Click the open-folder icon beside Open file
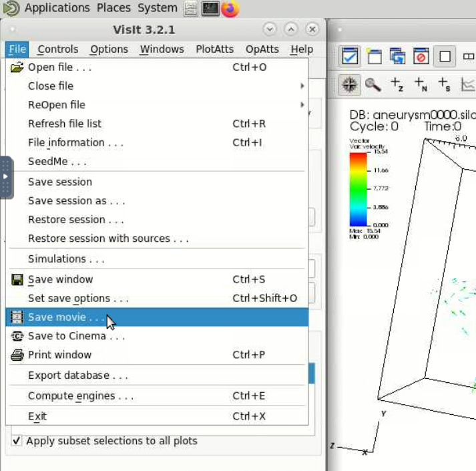Image resolution: width=476 pixels, height=471 pixels. (17, 67)
